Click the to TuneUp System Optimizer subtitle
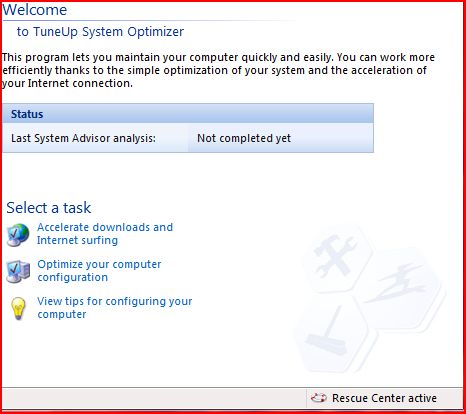The image size is (466, 414). point(100,32)
